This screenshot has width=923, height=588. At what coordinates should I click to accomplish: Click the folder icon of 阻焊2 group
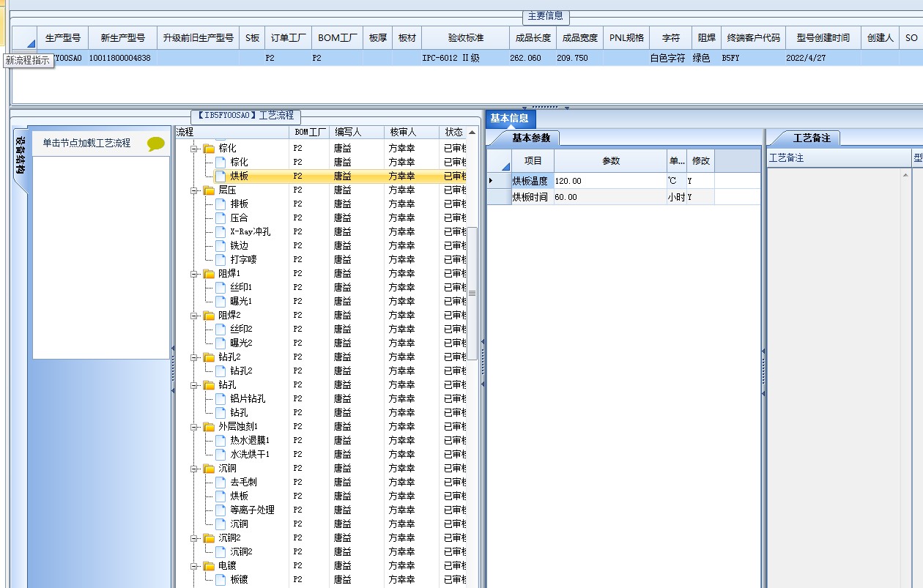pyautogui.click(x=209, y=315)
